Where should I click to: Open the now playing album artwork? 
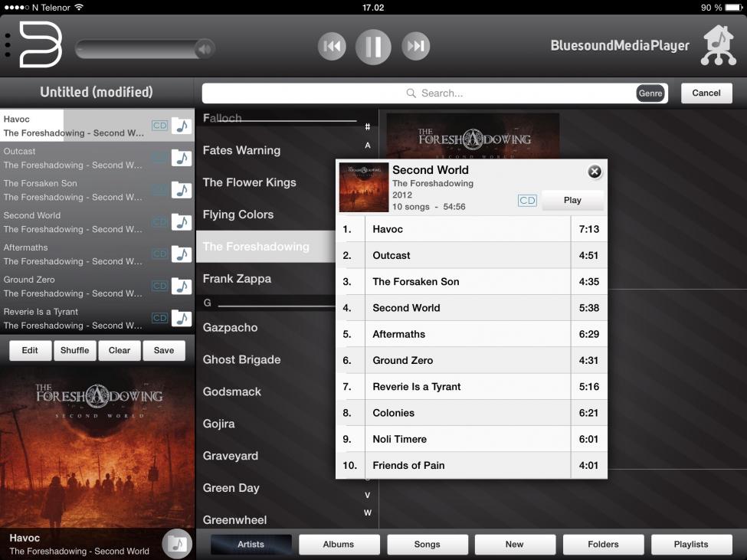(x=97, y=447)
